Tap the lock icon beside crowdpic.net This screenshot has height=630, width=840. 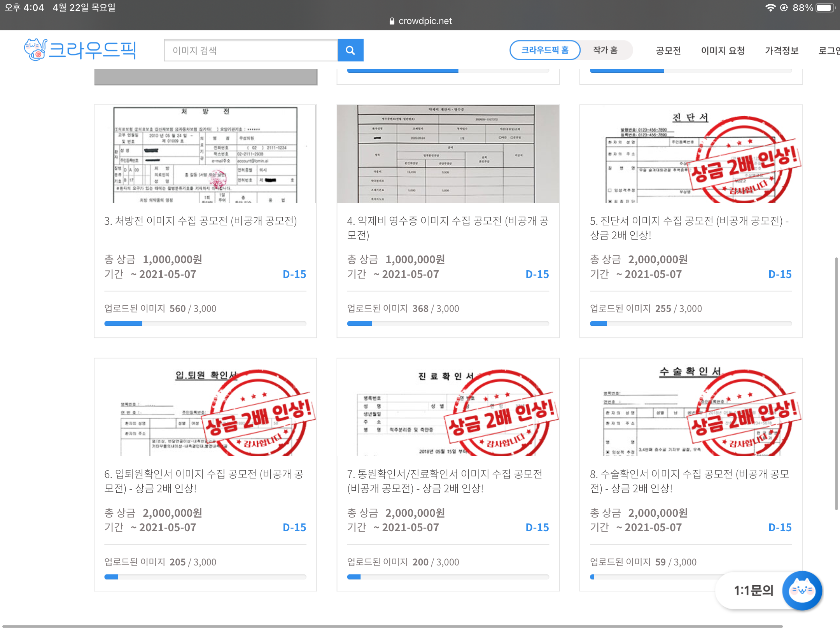point(392,21)
